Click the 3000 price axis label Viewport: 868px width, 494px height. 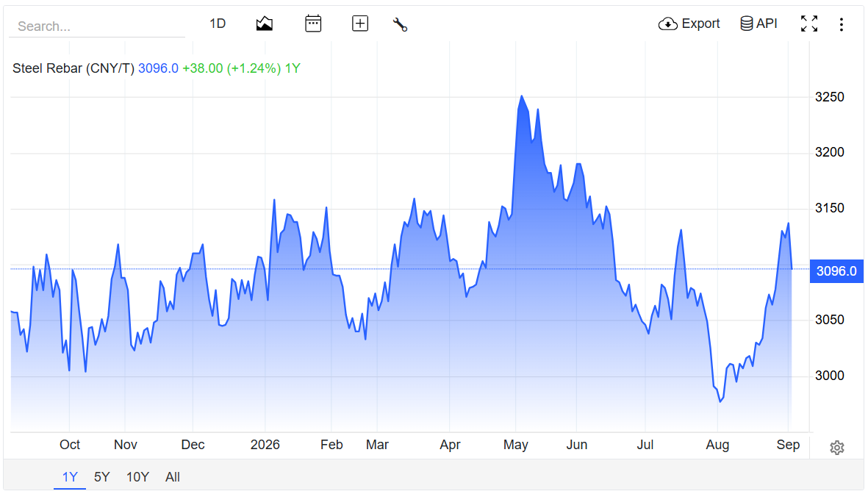(829, 376)
